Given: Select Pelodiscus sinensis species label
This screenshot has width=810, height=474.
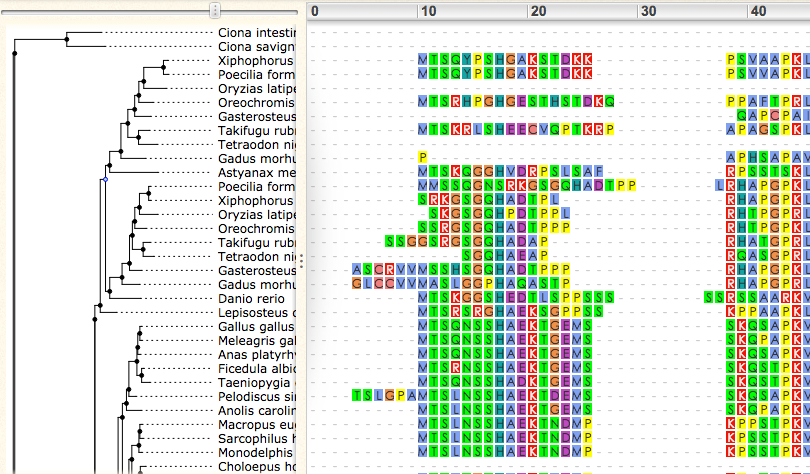Looking at the screenshot, I should 257,397.
